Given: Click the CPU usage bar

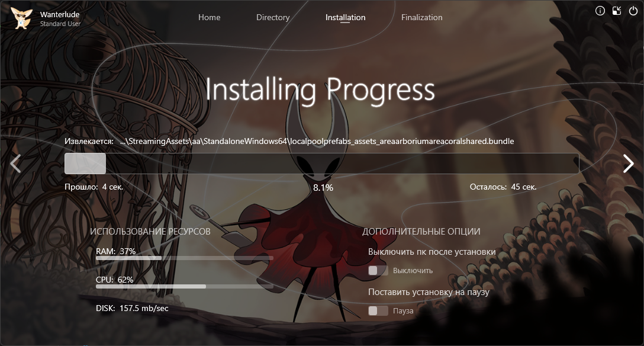Looking at the screenshot, I should [x=185, y=286].
